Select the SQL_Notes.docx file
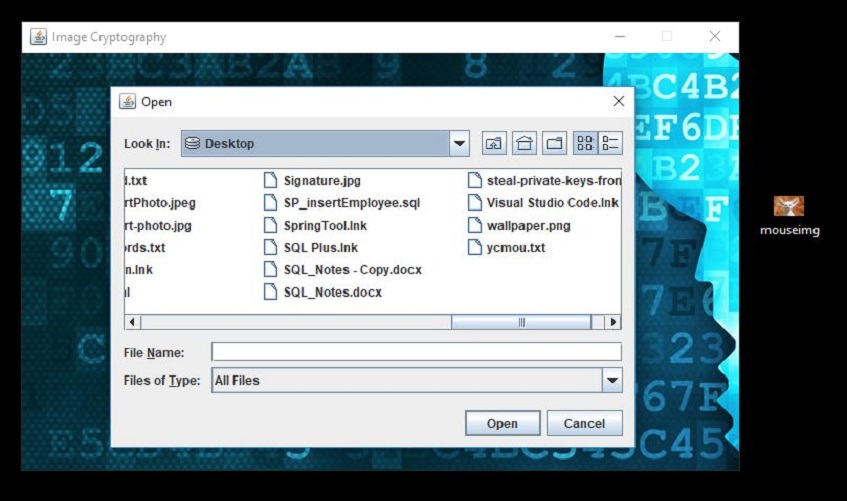The width and height of the screenshot is (847, 501). (x=322, y=292)
